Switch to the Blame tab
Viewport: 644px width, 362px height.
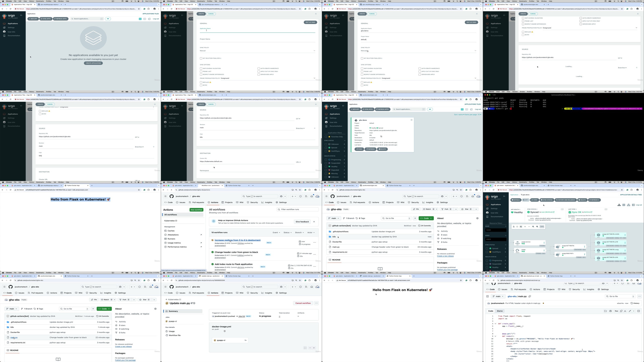pyautogui.click(x=500, y=311)
